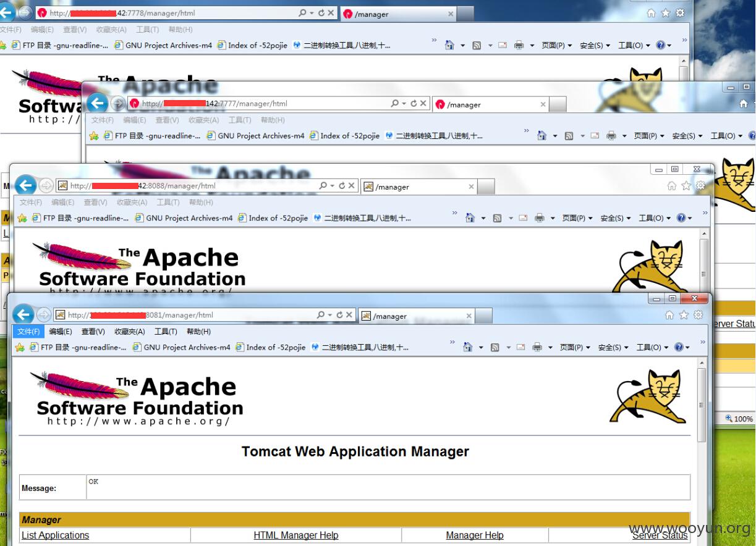Open favorites star at top right of 8081 window

(684, 315)
